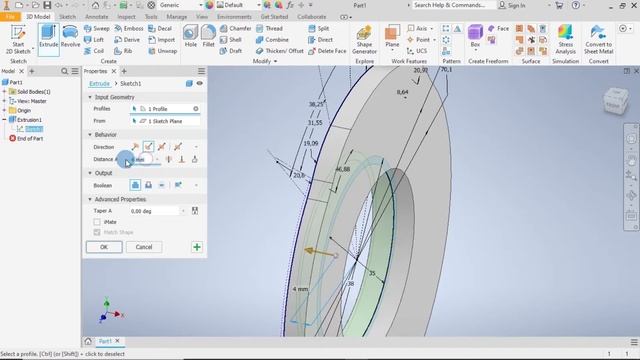Collapse the Input Geometry section
The width and height of the screenshot is (640, 360).
click(90, 97)
